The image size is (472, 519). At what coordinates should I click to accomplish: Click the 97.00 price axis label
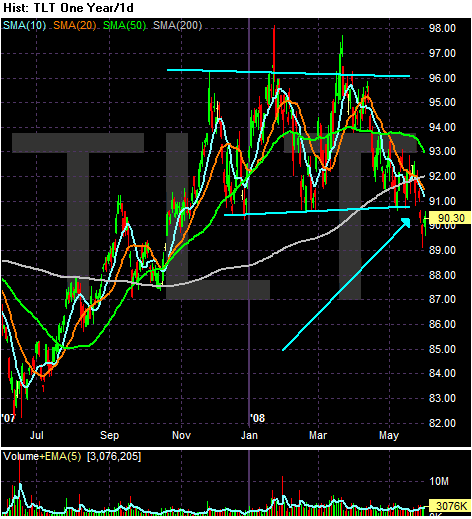442,53
